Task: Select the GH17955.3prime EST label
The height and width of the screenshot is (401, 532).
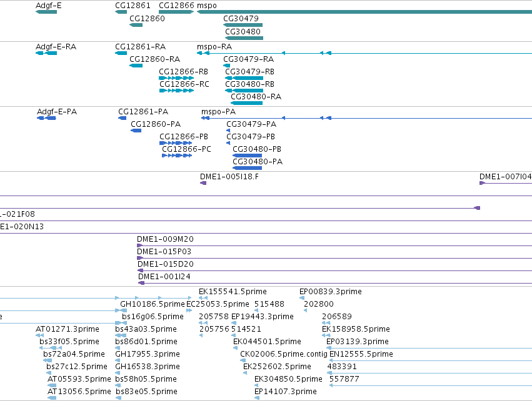Action: point(148,354)
